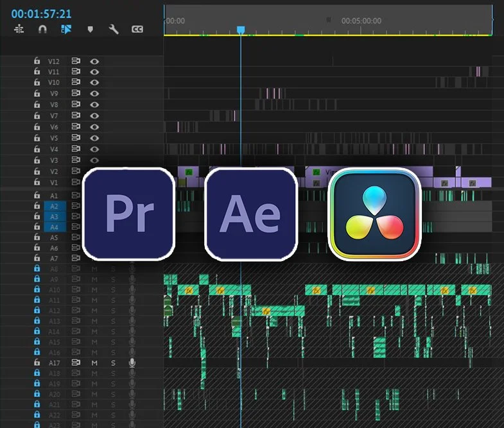Toggle visibility of track V3
Image resolution: width=504 pixels, height=428 pixels.
point(94,160)
